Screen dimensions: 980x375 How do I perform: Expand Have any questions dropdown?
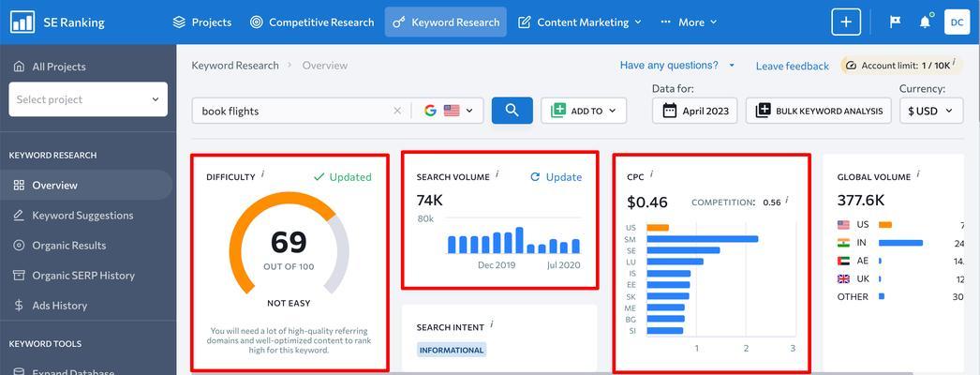point(676,65)
